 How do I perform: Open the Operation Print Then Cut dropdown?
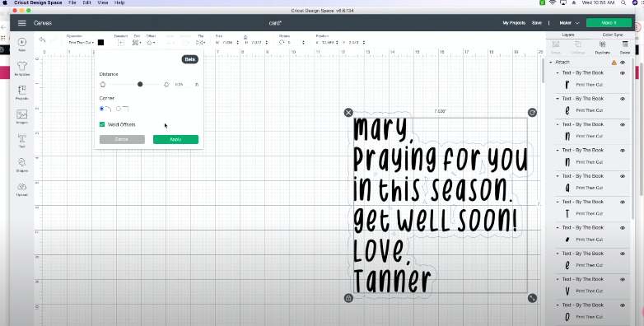(x=81, y=42)
